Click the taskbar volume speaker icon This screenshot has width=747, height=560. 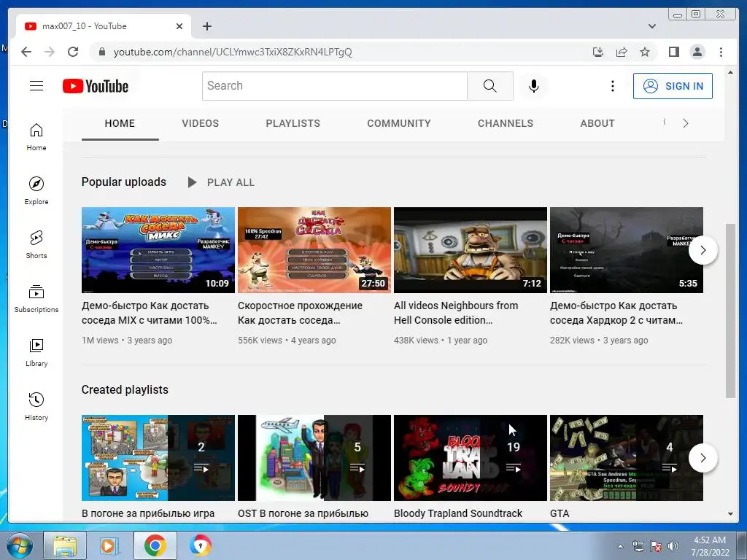click(673, 546)
